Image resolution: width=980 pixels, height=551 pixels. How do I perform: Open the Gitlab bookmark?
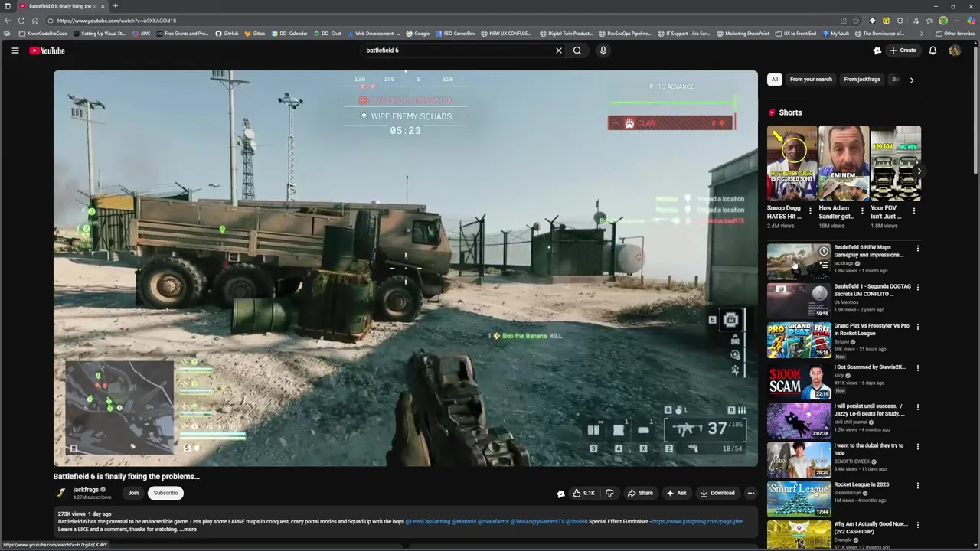point(255,34)
